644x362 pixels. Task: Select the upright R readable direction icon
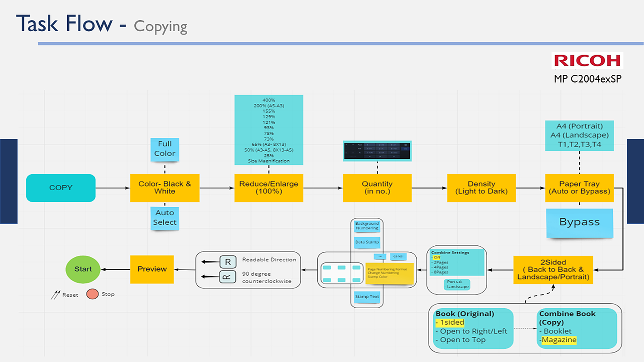pyautogui.click(x=228, y=262)
